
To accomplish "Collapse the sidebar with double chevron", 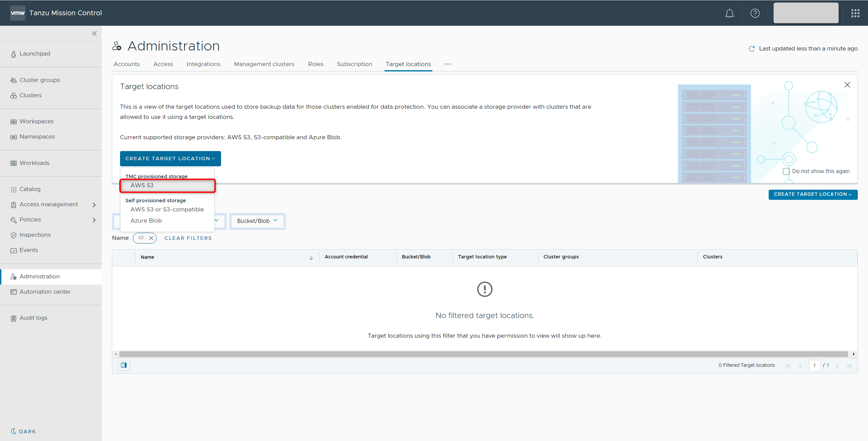I will 94,34.
